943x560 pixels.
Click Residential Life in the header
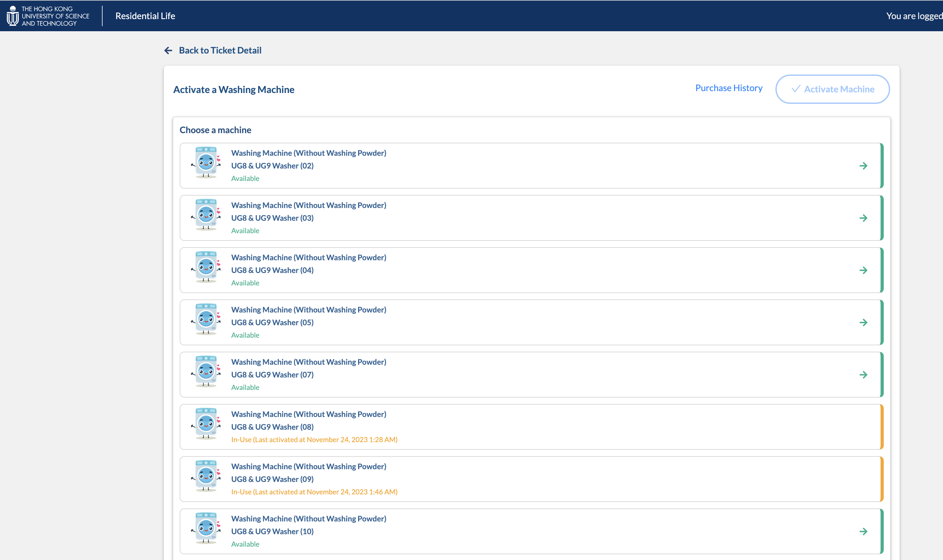(x=145, y=16)
